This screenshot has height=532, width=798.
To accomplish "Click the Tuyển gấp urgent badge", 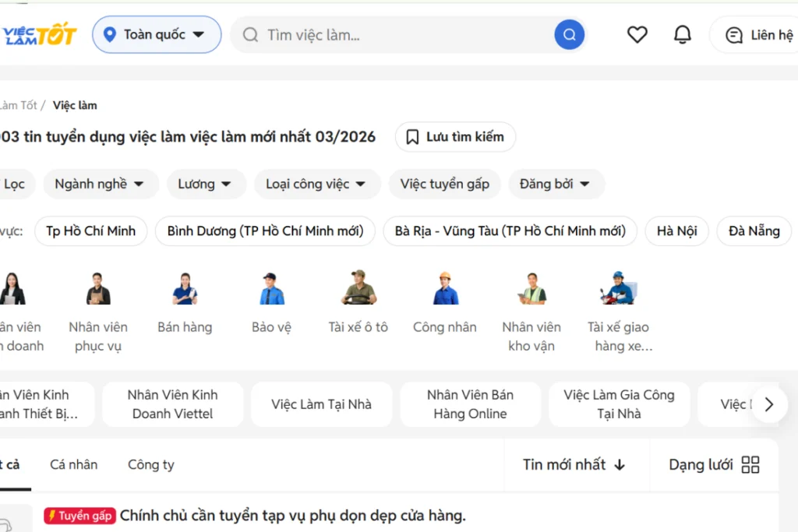I will pyautogui.click(x=80, y=516).
